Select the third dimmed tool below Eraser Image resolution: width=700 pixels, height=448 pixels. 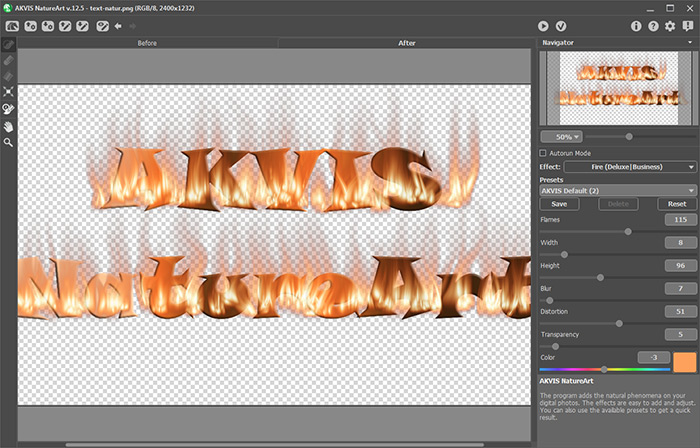point(8,76)
